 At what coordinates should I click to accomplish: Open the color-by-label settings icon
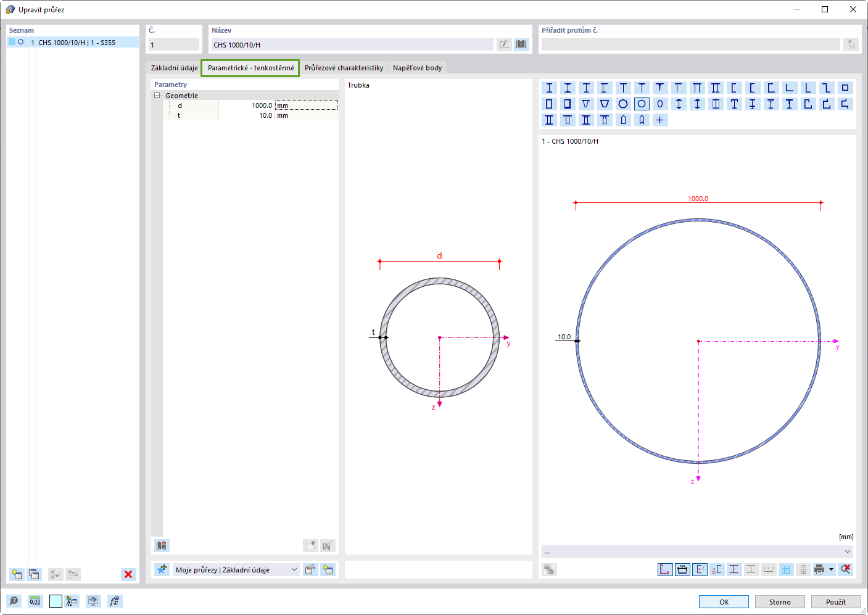tap(72, 601)
